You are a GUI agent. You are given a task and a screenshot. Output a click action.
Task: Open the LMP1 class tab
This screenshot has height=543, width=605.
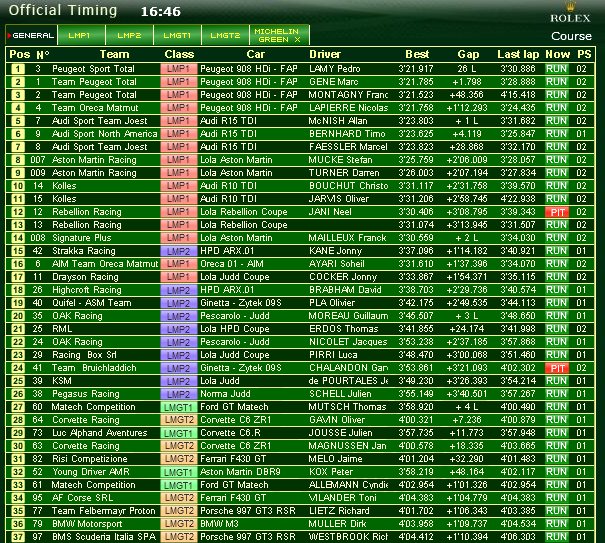pos(79,35)
